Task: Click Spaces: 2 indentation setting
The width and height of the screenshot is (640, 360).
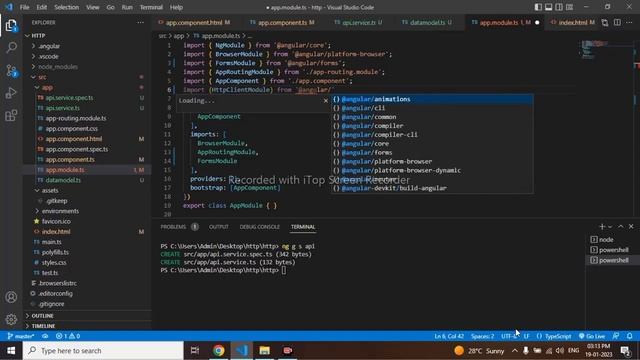Action: (482, 336)
